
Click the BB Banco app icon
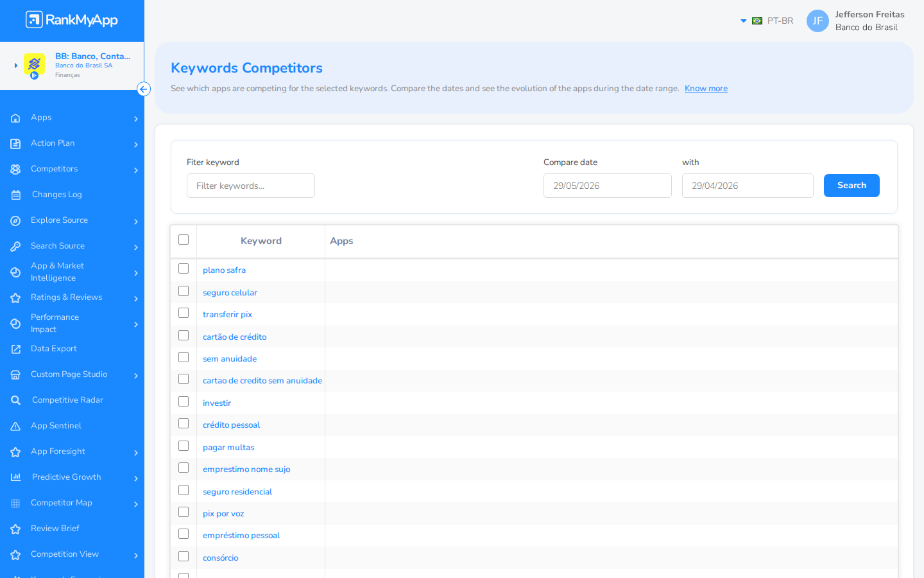pos(34,65)
